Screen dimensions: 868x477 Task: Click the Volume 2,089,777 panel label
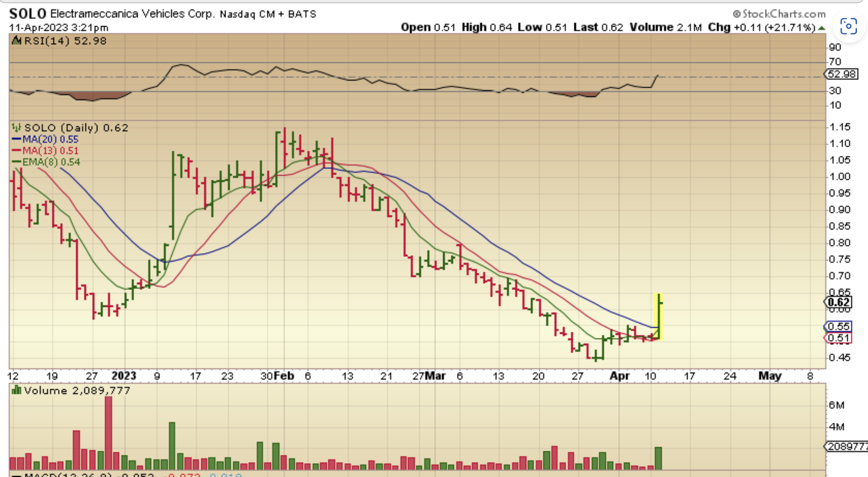pyautogui.click(x=77, y=391)
